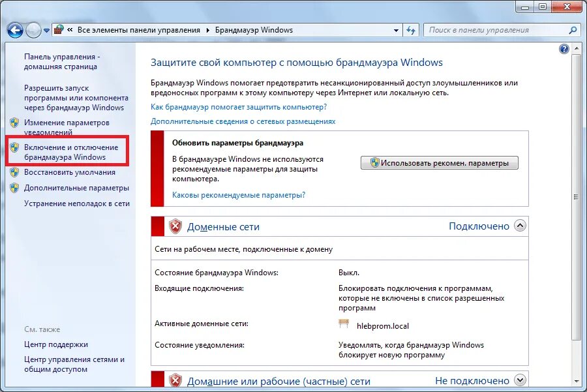Click the «Доменные сети» heading
587x392 pixels.
tap(223, 227)
